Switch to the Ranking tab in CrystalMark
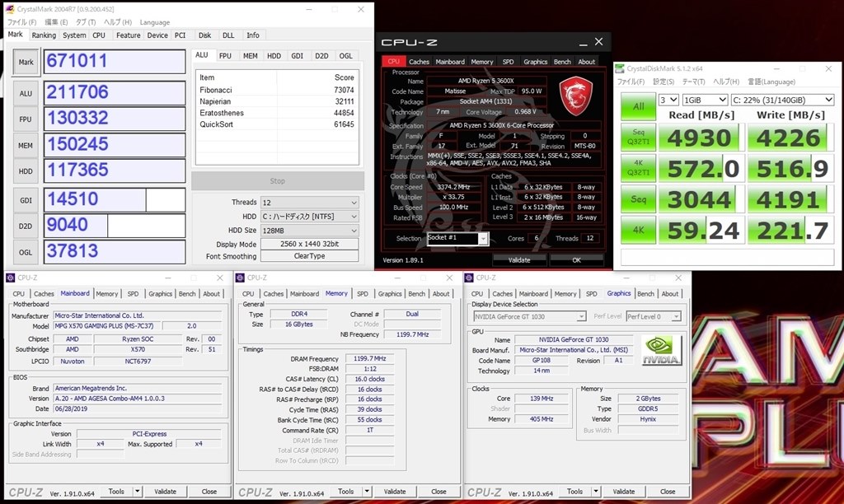This screenshot has width=844, height=504. tap(44, 35)
